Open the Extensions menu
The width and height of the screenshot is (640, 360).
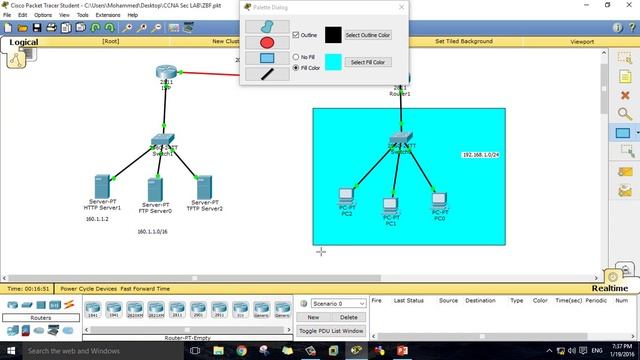(x=108, y=15)
